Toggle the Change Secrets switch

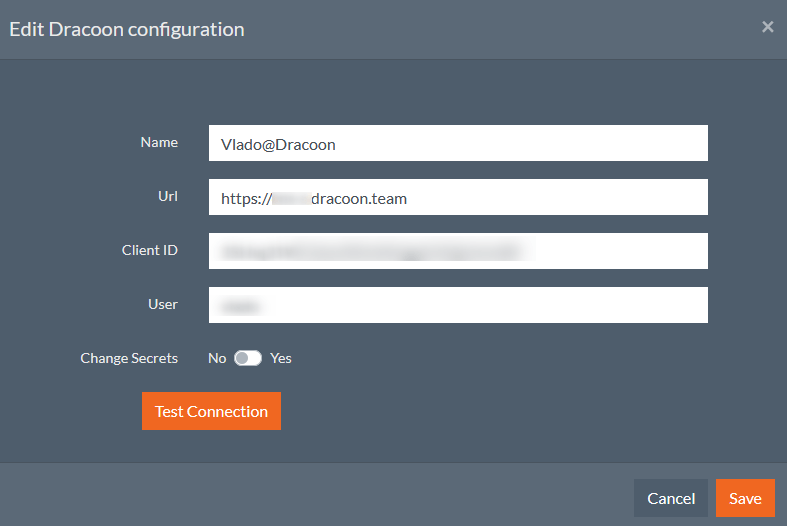tap(248, 358)
